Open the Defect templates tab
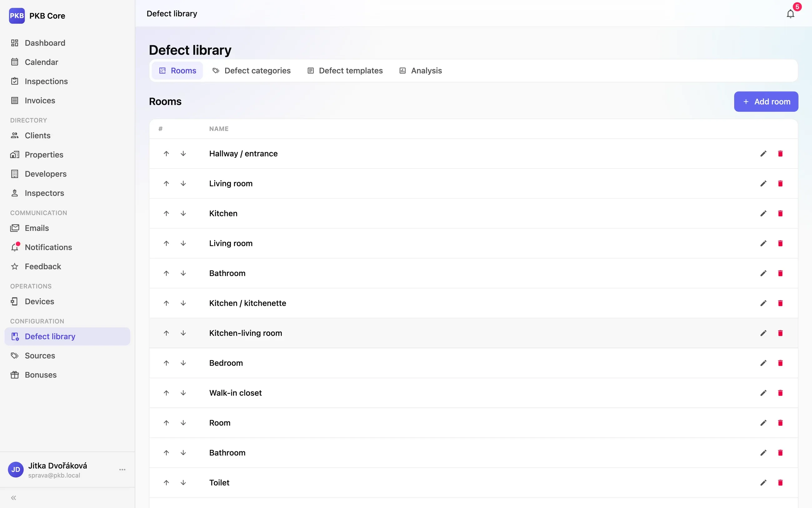812x508 pixels. point(345,71)
